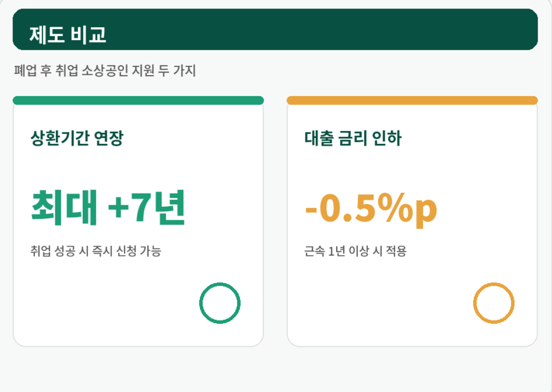Click the green accent bar above left card
Image resolution: width=552 pixels, height=392 pixels.
(138, 100)
